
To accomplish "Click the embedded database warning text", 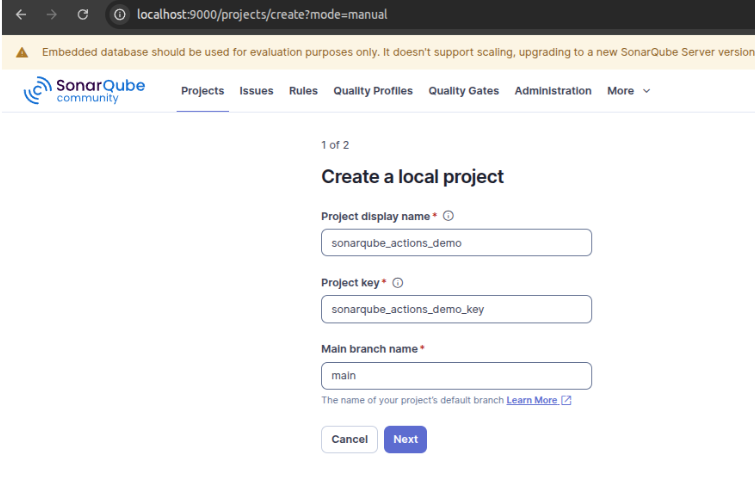I will point(398,52).
